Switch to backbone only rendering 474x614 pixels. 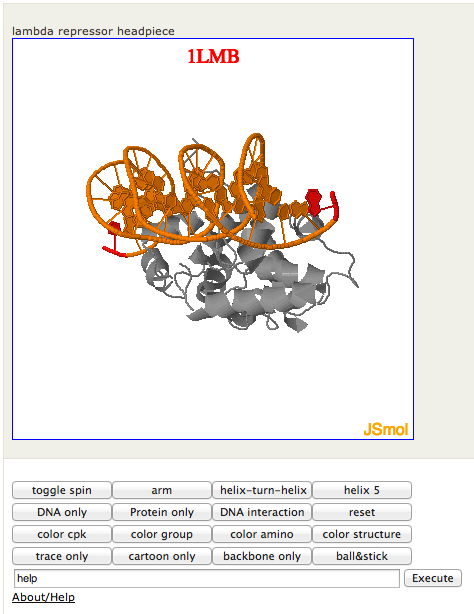coord(262,556)
